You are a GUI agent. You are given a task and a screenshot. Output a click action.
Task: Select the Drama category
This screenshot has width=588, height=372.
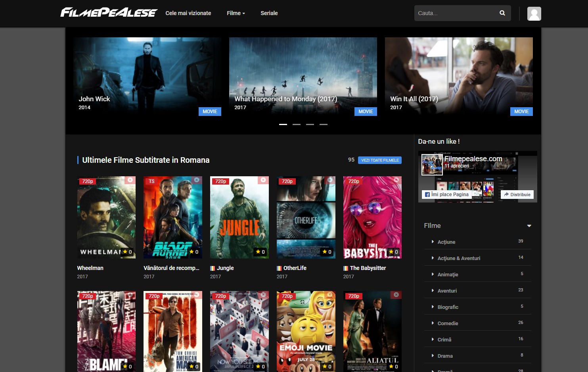pos(445,356)
